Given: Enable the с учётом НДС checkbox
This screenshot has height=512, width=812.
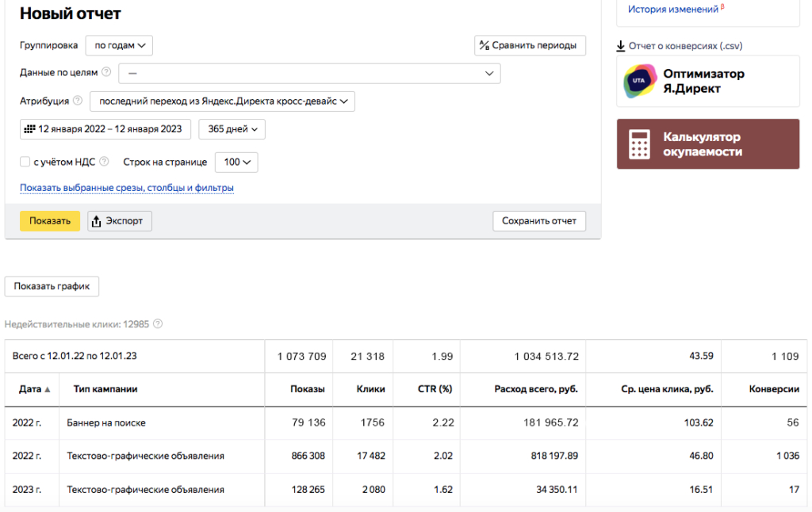Looking at the screenshot, I should click(25, 162).
